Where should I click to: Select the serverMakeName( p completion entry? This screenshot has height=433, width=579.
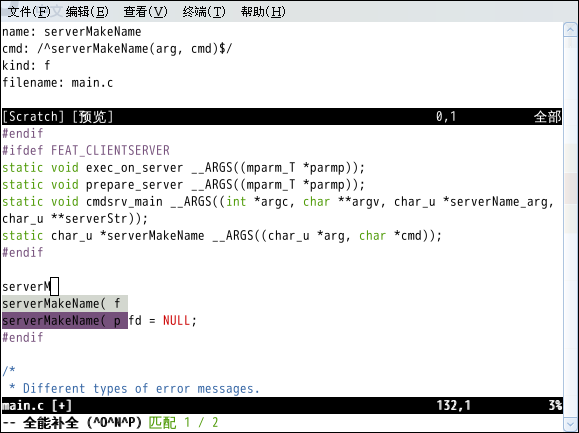65,320
